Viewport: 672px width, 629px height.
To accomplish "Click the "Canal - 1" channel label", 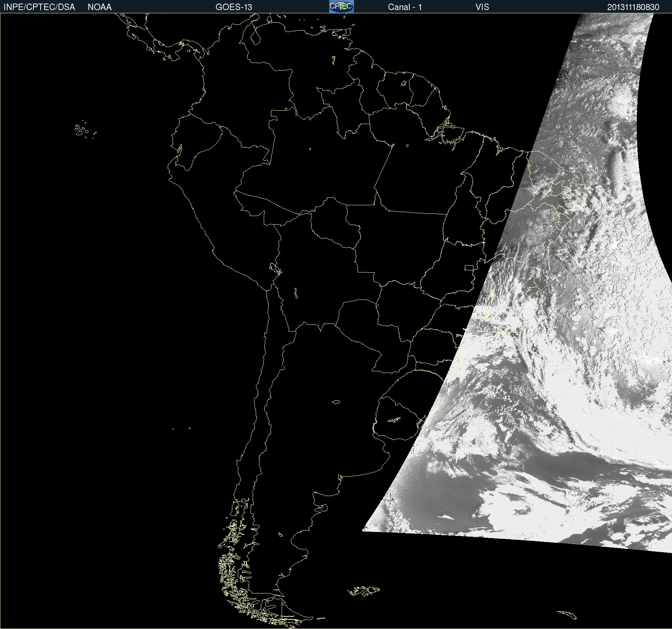I will click(x=405, y=7).
